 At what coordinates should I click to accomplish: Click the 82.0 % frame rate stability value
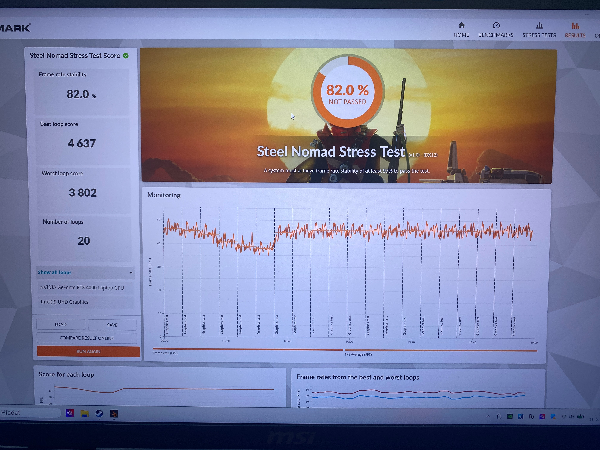[82, 94]
